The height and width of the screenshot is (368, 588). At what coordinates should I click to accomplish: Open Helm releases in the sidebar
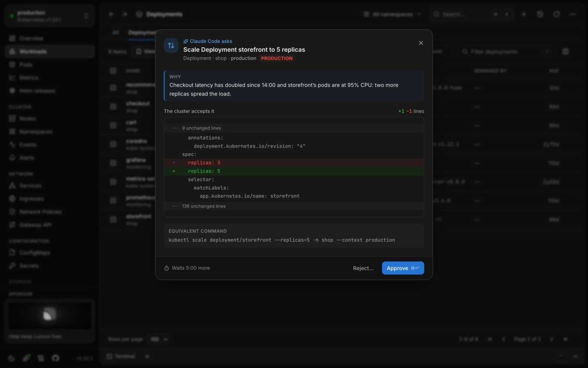pos(50,91)
